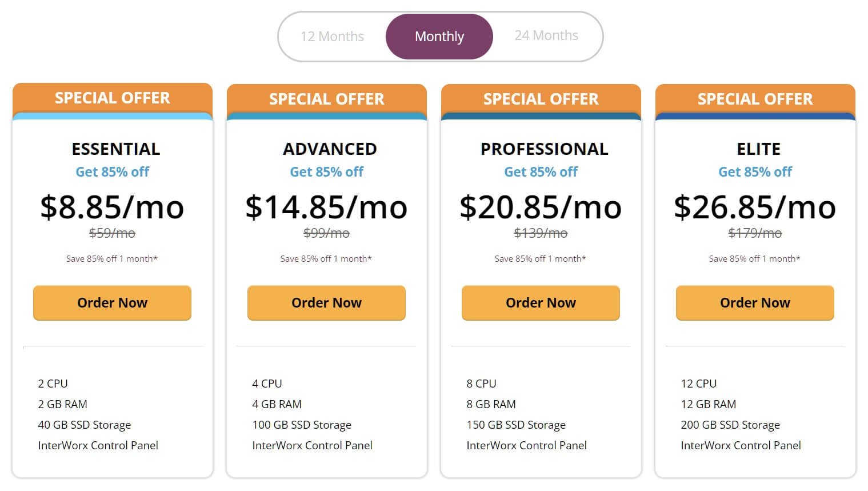The height and width of the screenshot is (491, 868).
Task: Click the Special Offer banner above Essential
Action: [112, 98]
